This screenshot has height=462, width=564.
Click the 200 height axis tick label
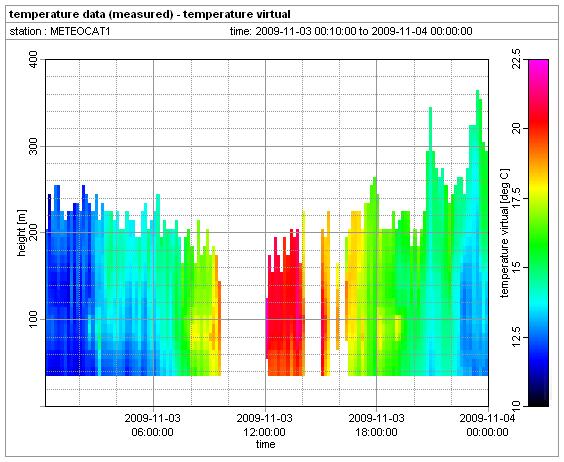33,233
